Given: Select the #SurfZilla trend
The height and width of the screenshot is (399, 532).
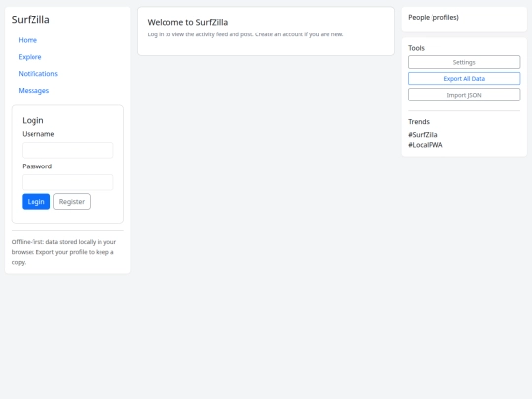Looking at the screenshot, I should [423, 135].
